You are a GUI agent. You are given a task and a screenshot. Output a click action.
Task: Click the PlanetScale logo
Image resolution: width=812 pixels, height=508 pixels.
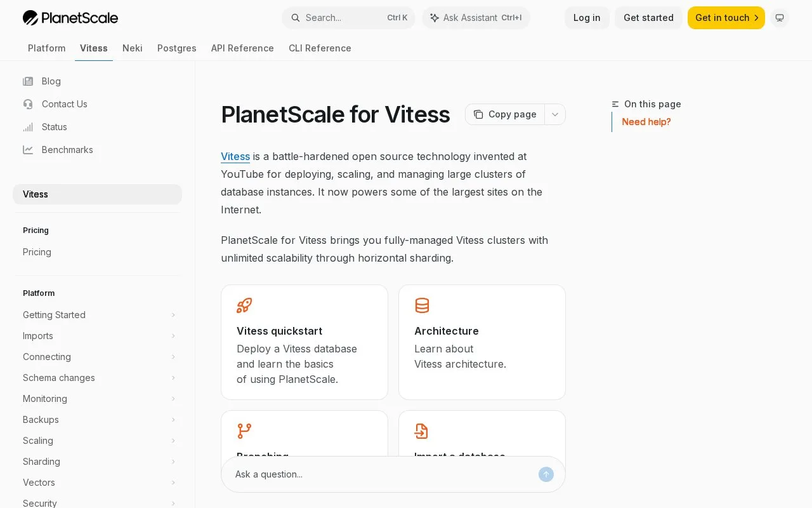tap(70, 18)
